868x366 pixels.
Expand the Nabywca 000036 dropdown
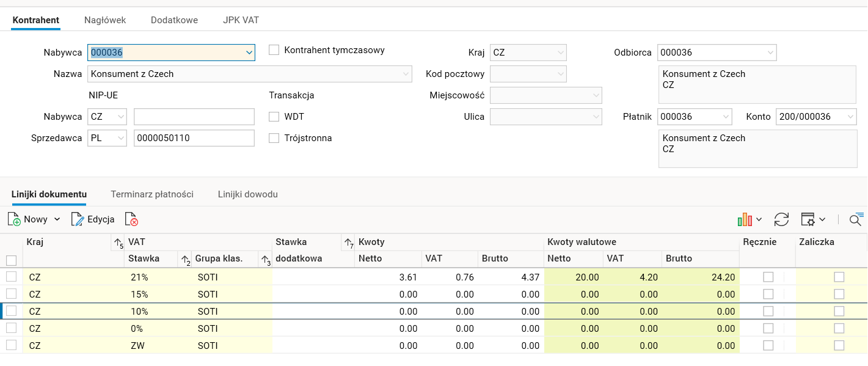tap(249, 53)
